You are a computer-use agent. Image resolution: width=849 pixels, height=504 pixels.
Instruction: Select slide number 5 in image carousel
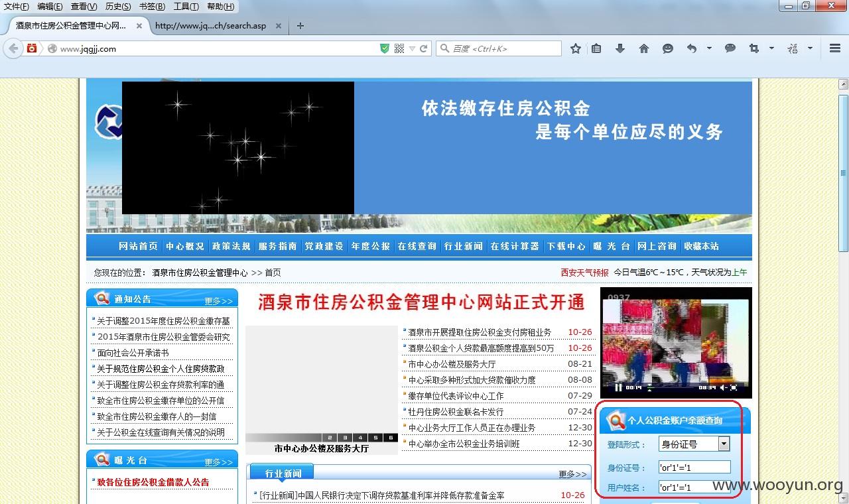pos(375,438)
